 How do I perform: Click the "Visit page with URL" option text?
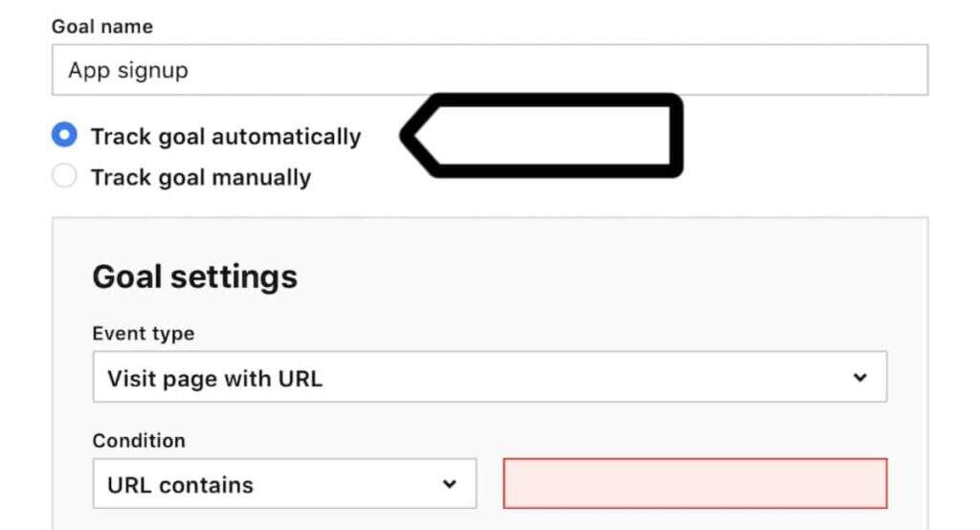[214, 378]
